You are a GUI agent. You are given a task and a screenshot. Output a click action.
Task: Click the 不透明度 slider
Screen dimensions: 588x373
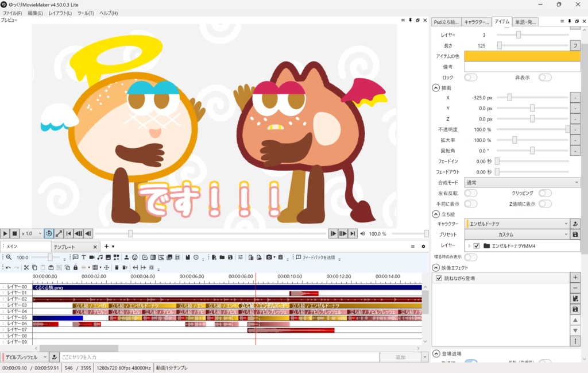pyautogui.click(x=532, y=129)
